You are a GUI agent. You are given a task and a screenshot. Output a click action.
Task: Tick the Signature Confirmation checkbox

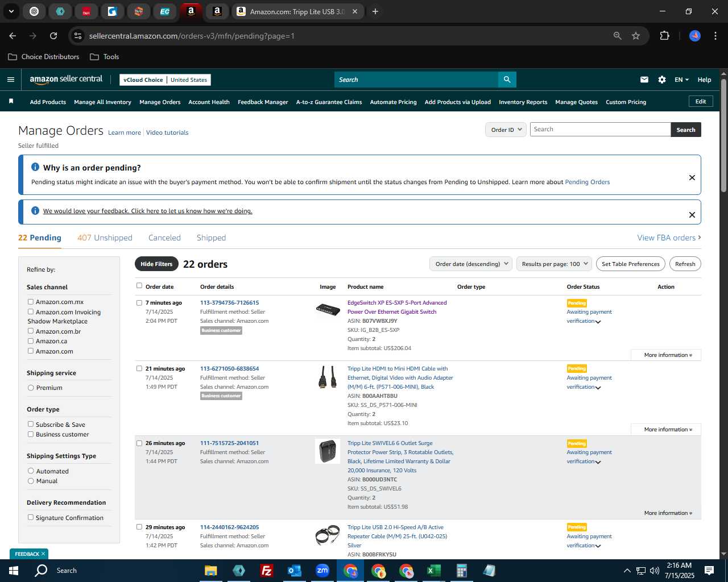click(31, 517)
